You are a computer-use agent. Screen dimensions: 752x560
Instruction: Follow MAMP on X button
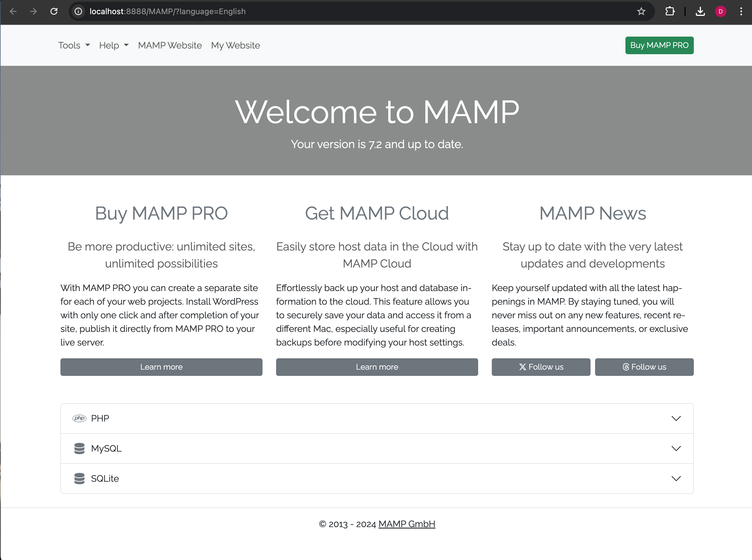pyautogui.click(x=541, y=367)
